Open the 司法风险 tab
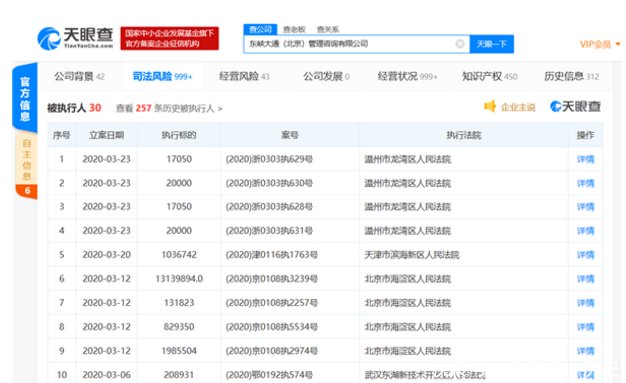 pyautogui.click(x=162, y=76)
